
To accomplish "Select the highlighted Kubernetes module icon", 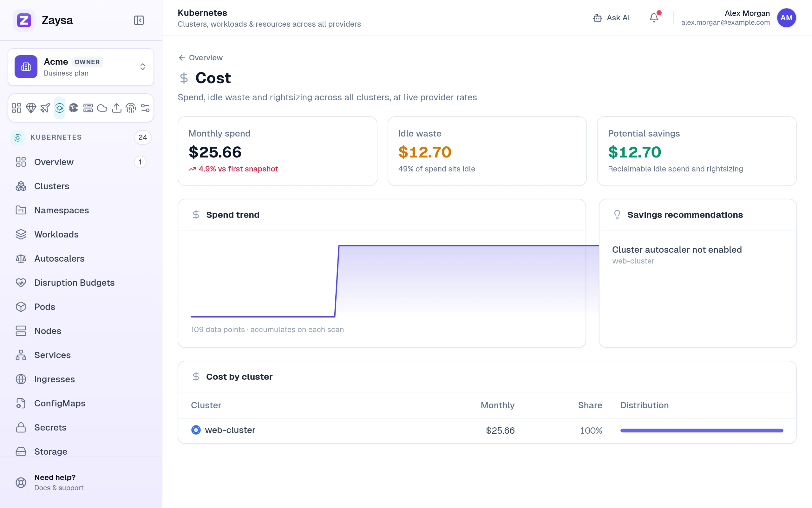I will click(x=59, y=108).
